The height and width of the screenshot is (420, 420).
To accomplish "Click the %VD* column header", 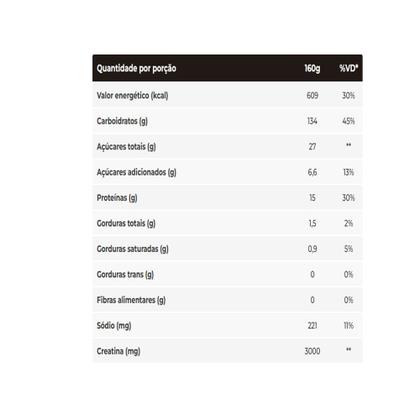I will click(x=348, y=68).
